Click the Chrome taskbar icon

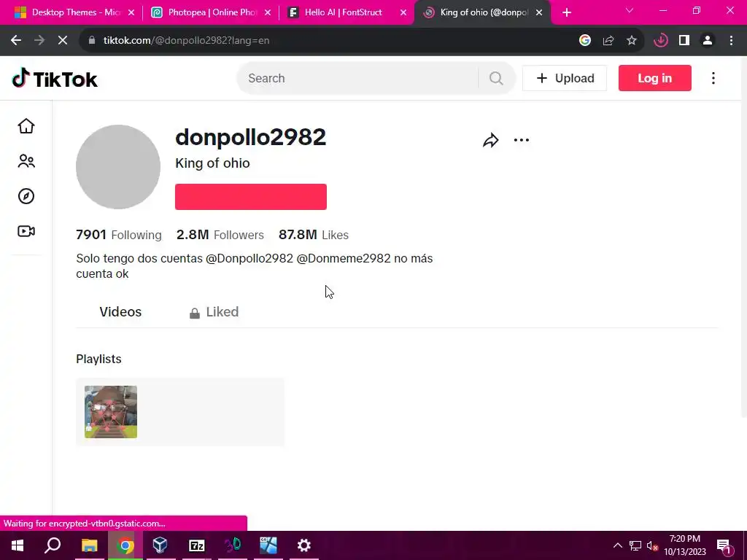click(x=125, y=545)
